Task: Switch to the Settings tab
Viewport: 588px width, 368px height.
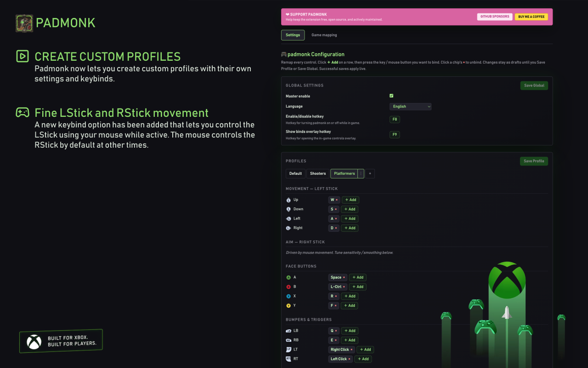Action: click(293, 35)
